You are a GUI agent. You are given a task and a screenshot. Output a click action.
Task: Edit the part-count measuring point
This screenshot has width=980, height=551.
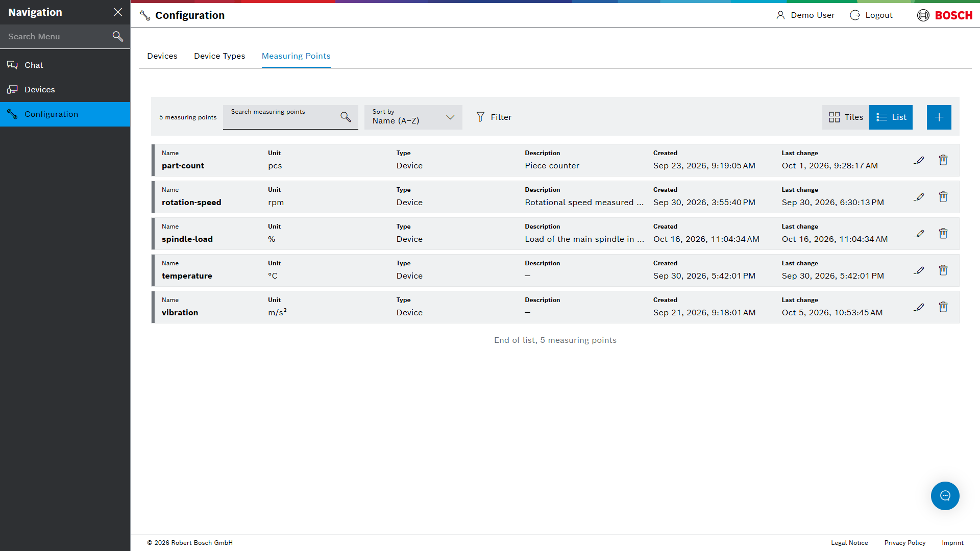919,160
